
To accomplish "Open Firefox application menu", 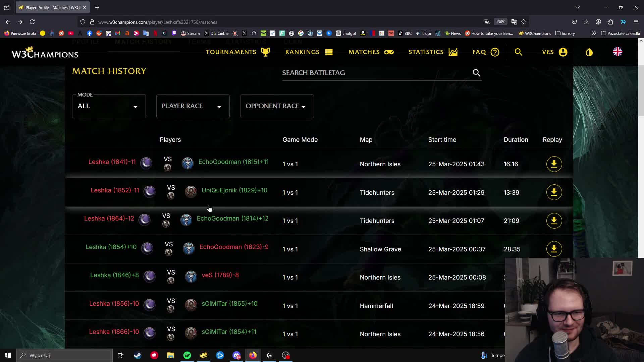I will pos(636,22).
